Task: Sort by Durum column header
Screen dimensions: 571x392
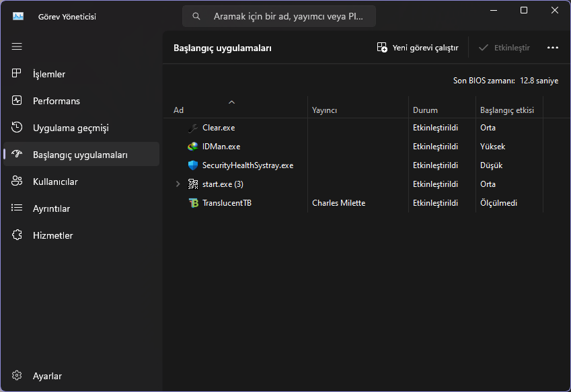Action: coord(425,110)
